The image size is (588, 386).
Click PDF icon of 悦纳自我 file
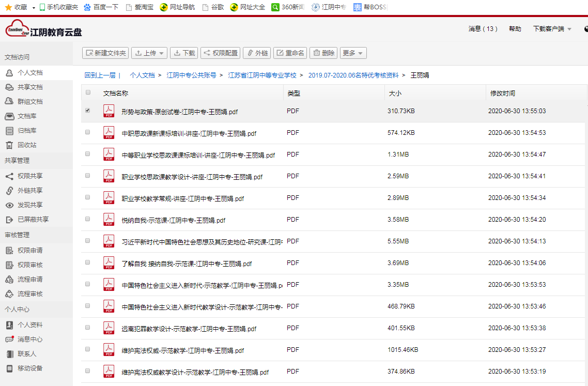coord(109,220)
